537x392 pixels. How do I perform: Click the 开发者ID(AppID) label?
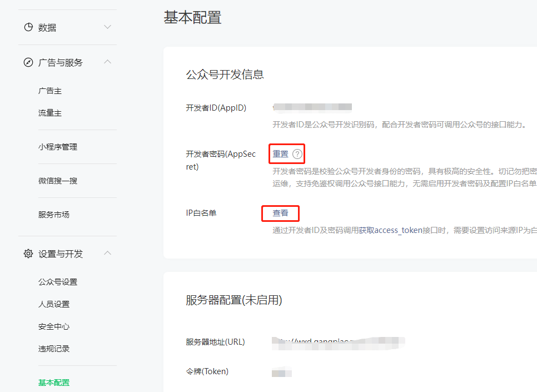216,108
